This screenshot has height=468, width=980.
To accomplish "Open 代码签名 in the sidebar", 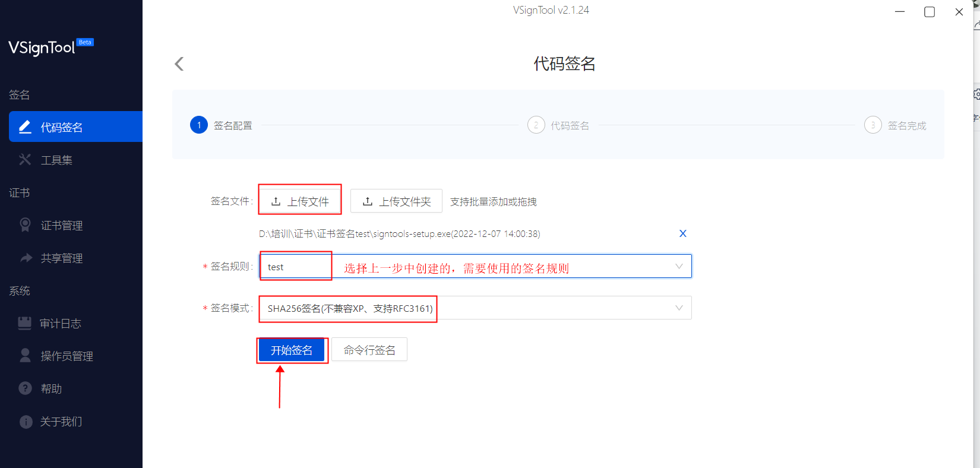I will click(75, 127).
